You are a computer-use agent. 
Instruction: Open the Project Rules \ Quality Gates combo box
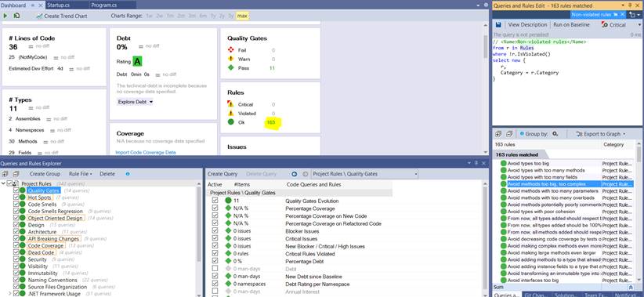point(365,174)
